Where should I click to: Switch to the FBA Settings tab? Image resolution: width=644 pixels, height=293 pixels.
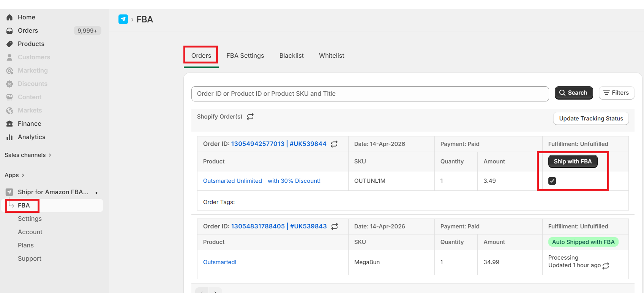point(245,56)
